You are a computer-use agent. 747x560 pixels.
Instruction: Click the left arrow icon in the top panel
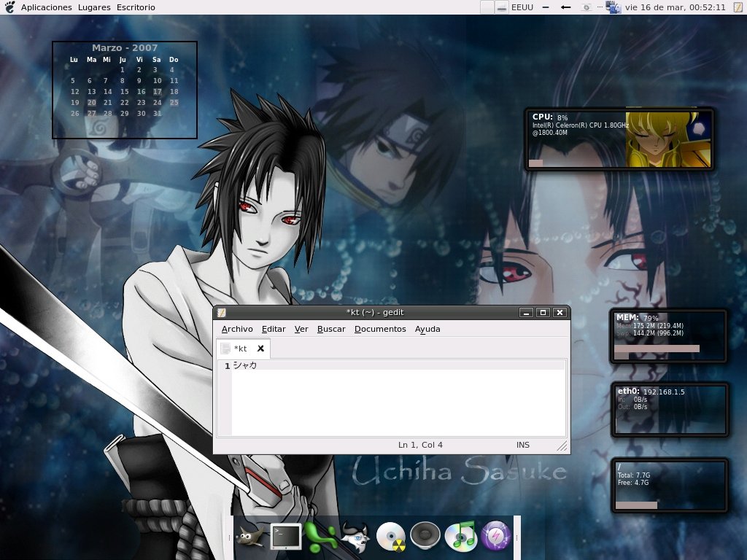coord(565,7)
